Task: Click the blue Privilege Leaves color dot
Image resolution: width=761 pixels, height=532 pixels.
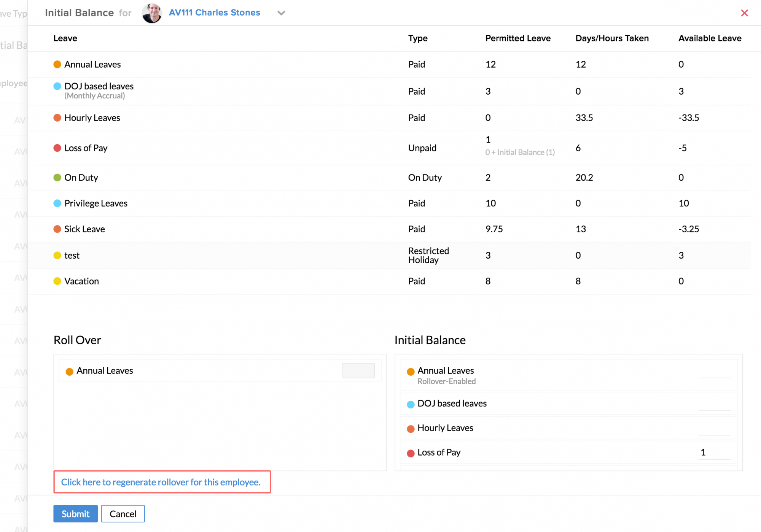Action: coord(57,203)
